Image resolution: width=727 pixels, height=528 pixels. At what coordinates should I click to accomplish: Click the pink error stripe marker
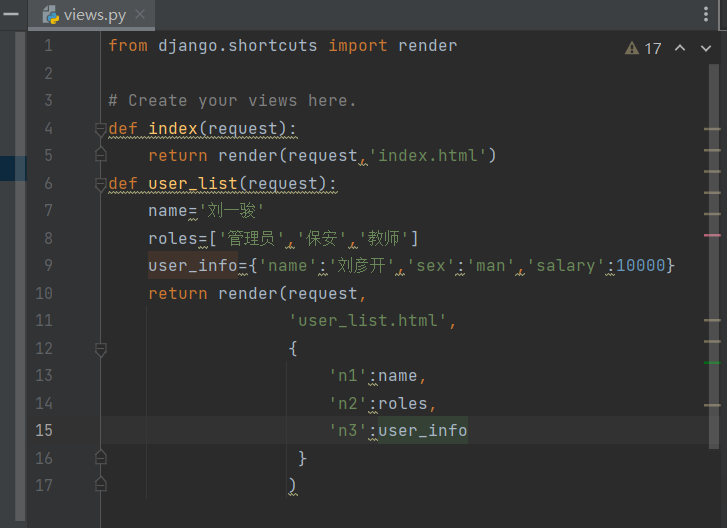[x=712, y=235]
